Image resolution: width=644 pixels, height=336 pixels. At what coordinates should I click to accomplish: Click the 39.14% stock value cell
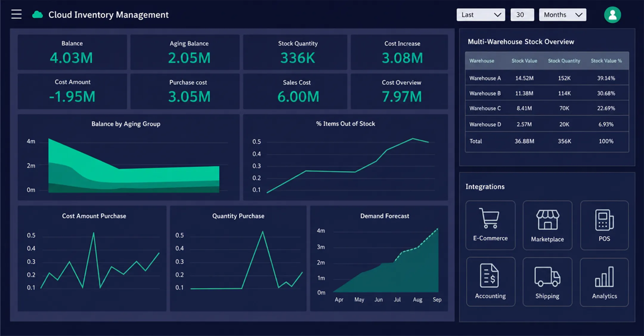coord(606,78)
